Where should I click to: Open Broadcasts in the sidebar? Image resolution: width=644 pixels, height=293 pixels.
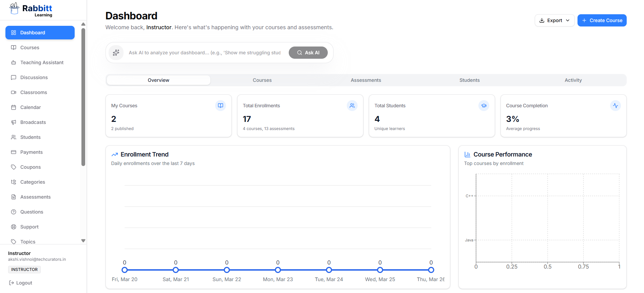pyautogui.click(x=33, y=122)
